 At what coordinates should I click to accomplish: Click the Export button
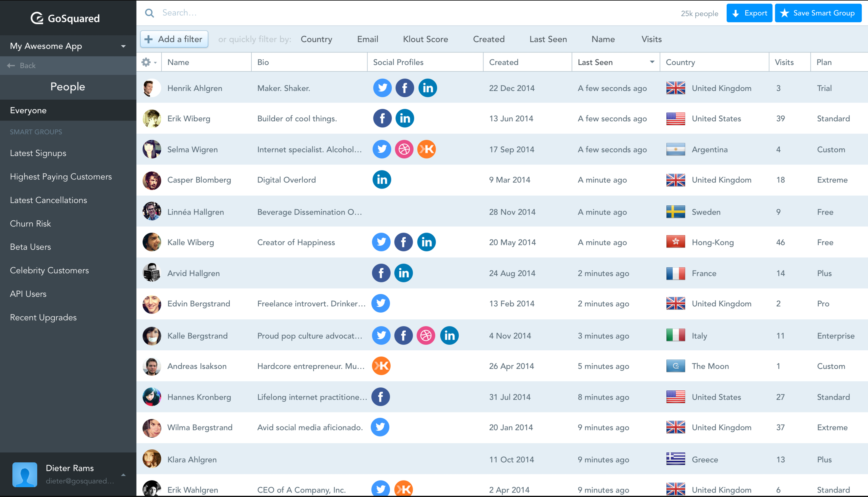point(749,13)
